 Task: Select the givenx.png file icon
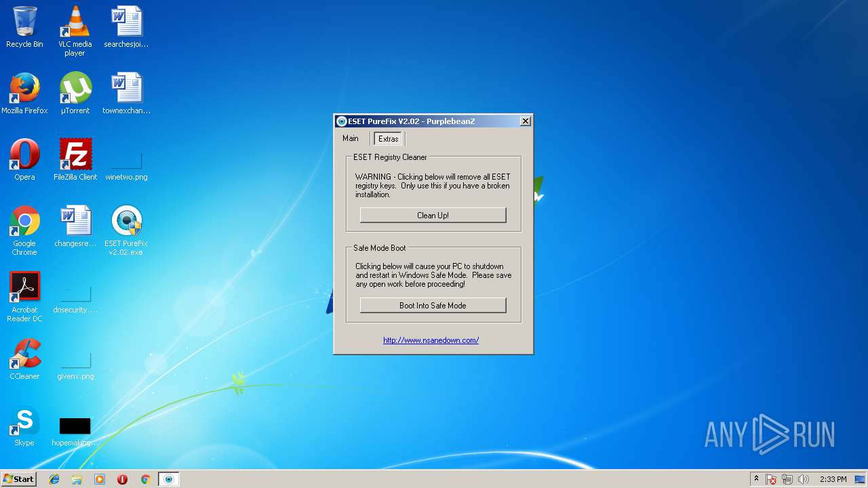click(75, 366)
